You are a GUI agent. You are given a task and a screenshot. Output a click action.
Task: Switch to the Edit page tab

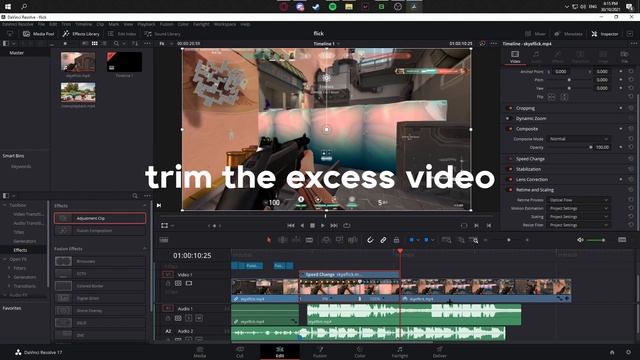pos(280,352)
